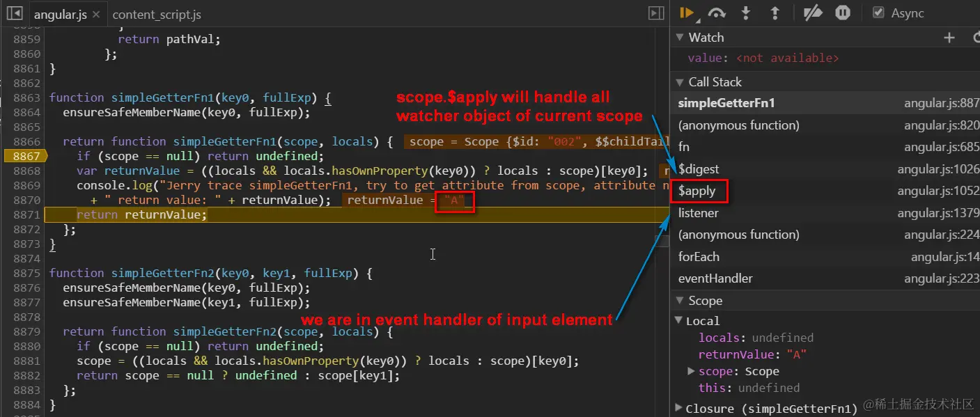Click the 'return pathVal;' code line
This screenshot has width=980, height=417.
[x=169, y=39]
